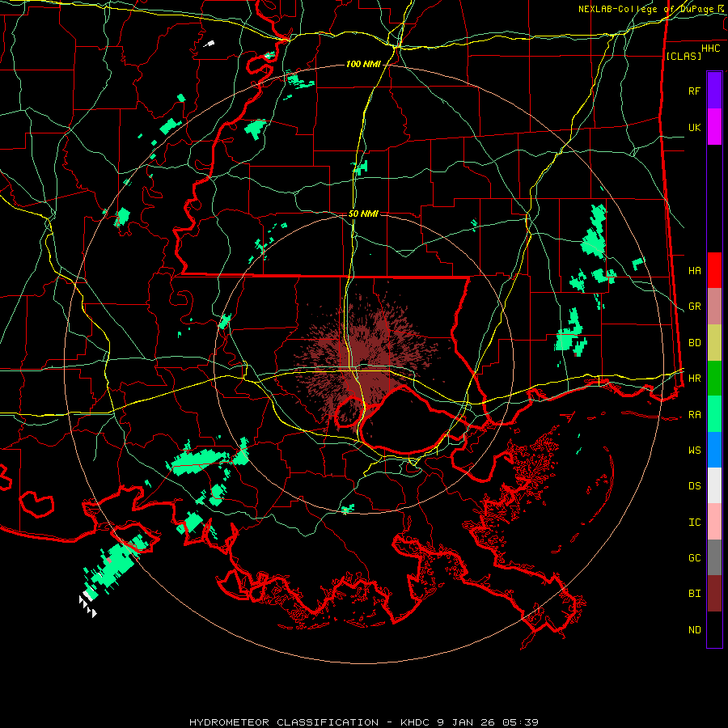Click the 'HR' legend label text

(694, 379)
